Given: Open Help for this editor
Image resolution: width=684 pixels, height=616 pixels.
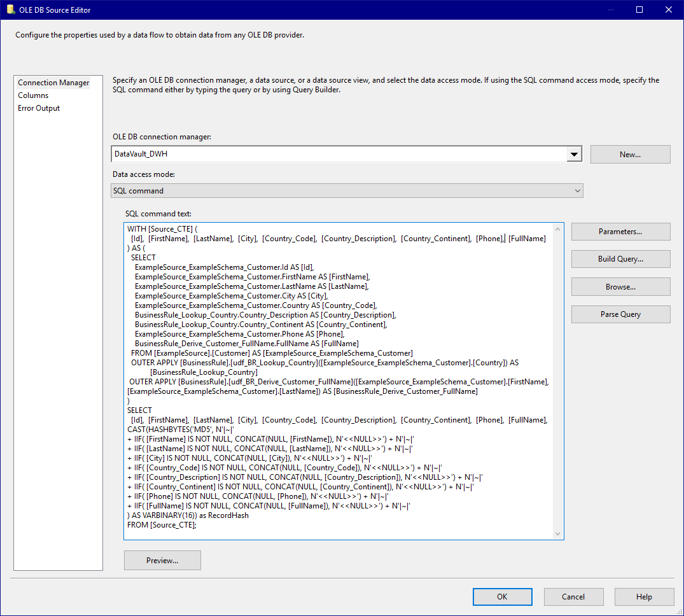Looking at the screenshot, I should click(x=644, y=596).
